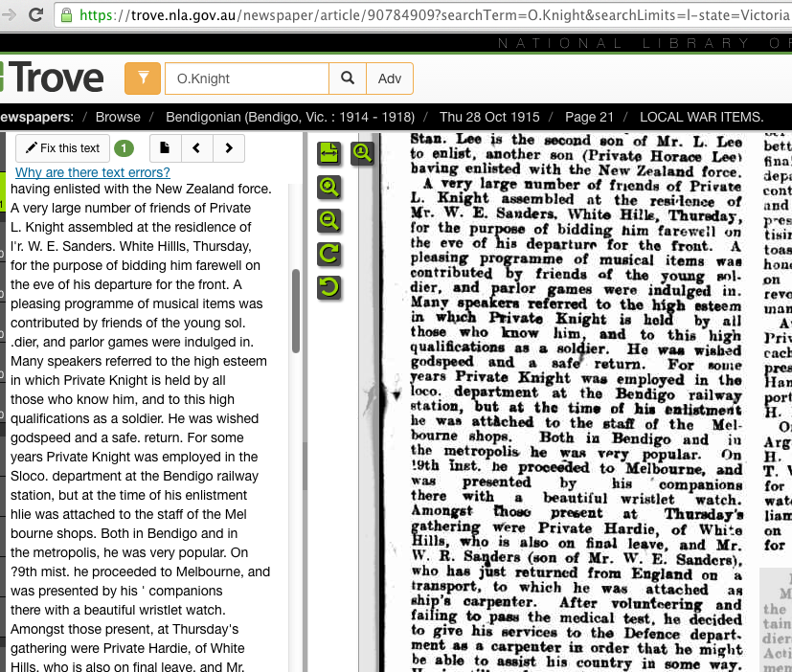792x672 pixels.
Task: Click the green corrections count badge
Action: [x=124, y=148]
